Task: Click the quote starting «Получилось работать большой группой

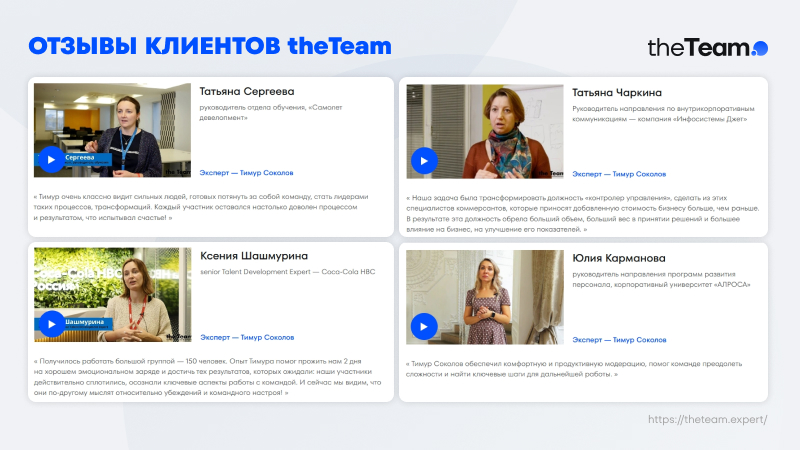Action: pos(208,377)
